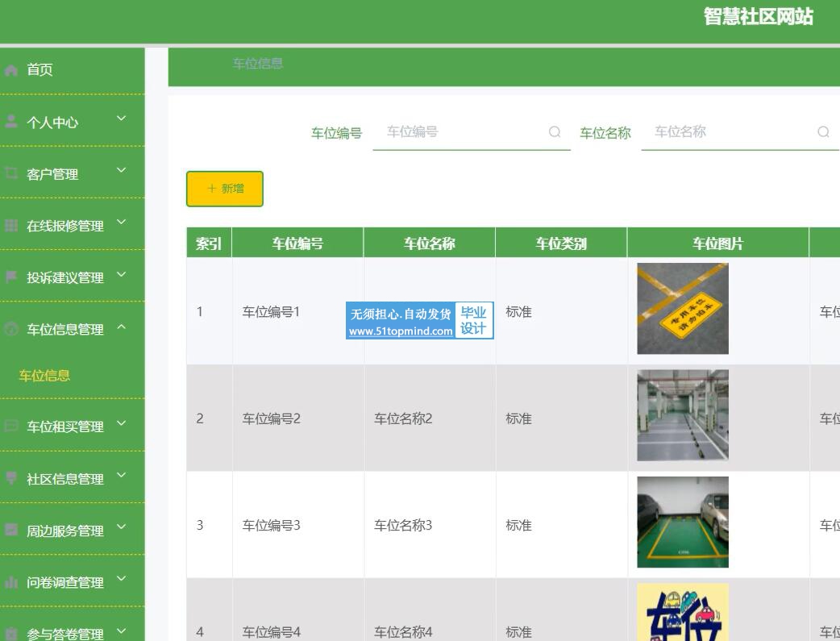Open the 个人中心 sidebar menu
Viewport: 840px width, 641px height.
click(73, 121)
